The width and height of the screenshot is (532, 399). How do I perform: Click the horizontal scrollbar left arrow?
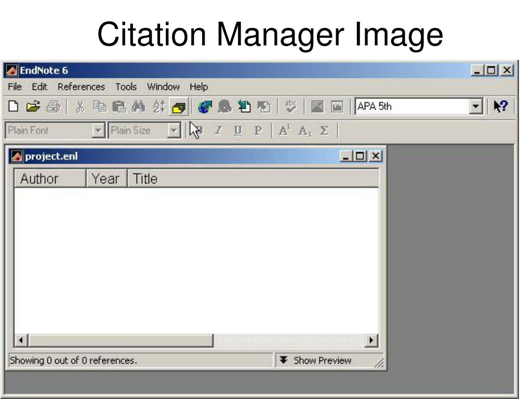click(21, 340)
